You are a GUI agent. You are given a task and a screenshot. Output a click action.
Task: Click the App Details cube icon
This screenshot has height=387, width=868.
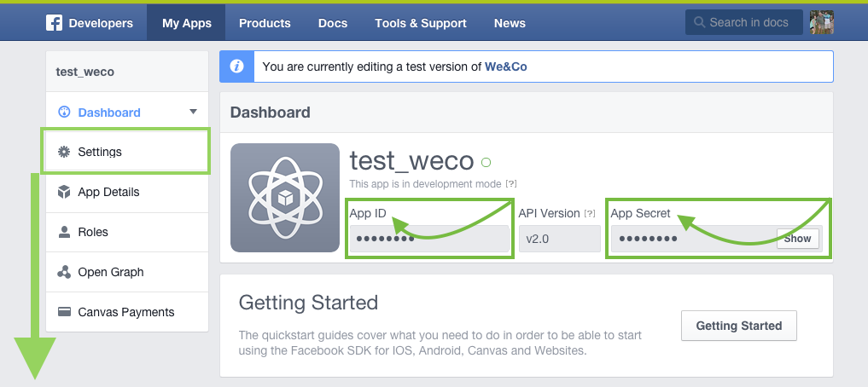coord(64,192)
